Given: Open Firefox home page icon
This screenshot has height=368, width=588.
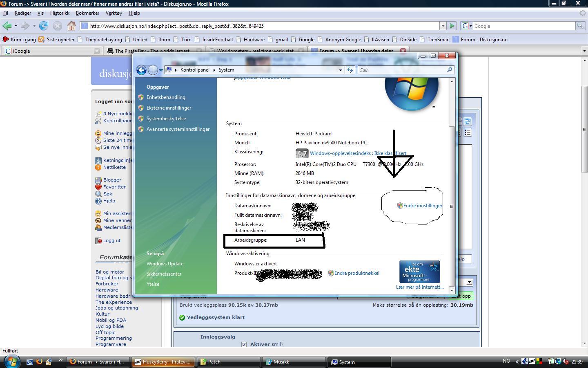Looking at the screenshot, I should 71,26.
